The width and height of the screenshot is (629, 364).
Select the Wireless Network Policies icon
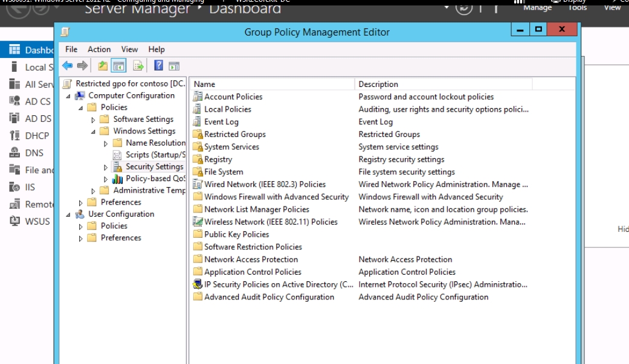coord(198,222)
